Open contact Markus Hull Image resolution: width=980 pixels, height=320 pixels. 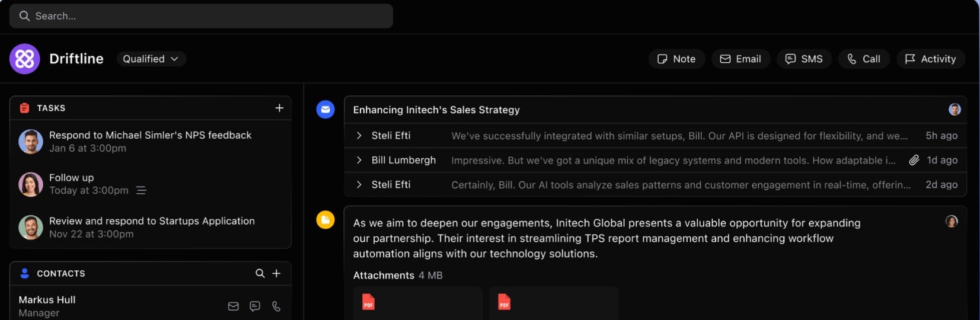pos(47,300)
